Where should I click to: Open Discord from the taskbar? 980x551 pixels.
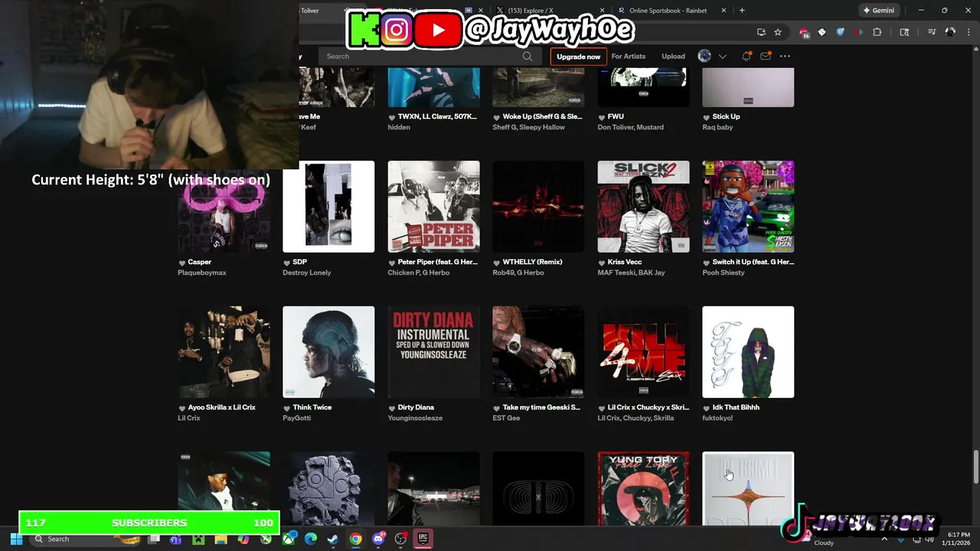pyautogui.click(x=377, y=539)
